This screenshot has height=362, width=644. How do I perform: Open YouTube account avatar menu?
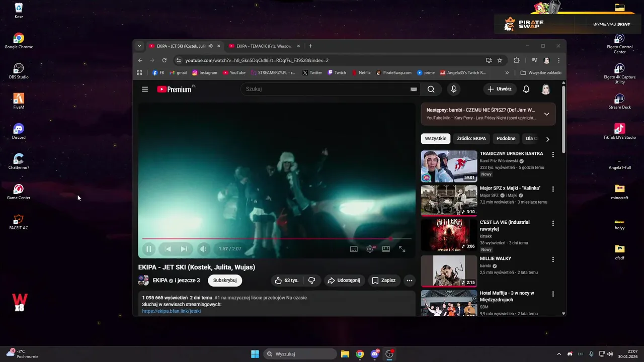coord(546,89)
